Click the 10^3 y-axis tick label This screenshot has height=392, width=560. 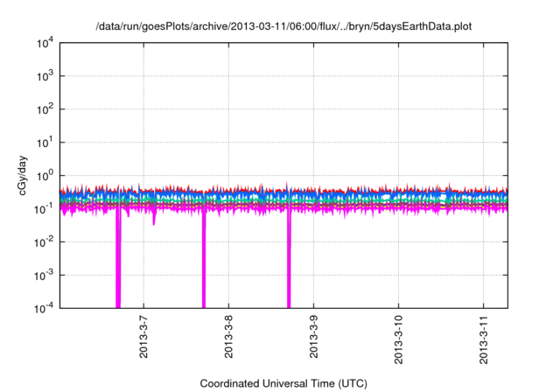tap(45, 76)
